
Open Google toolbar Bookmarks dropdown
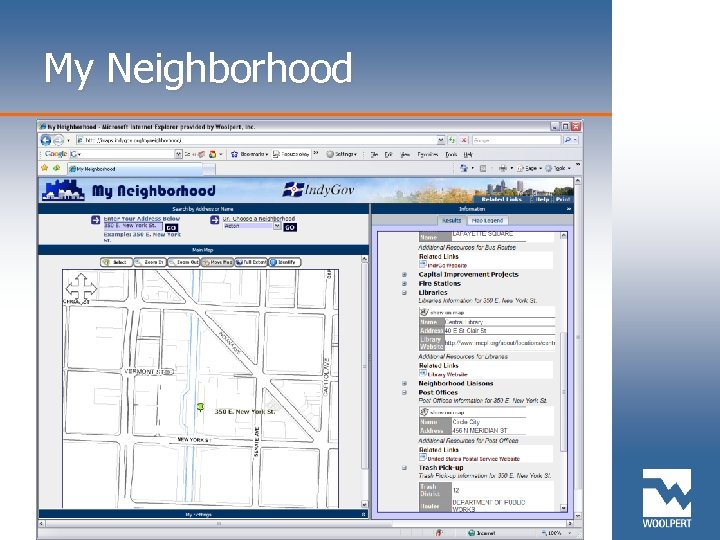249,154
